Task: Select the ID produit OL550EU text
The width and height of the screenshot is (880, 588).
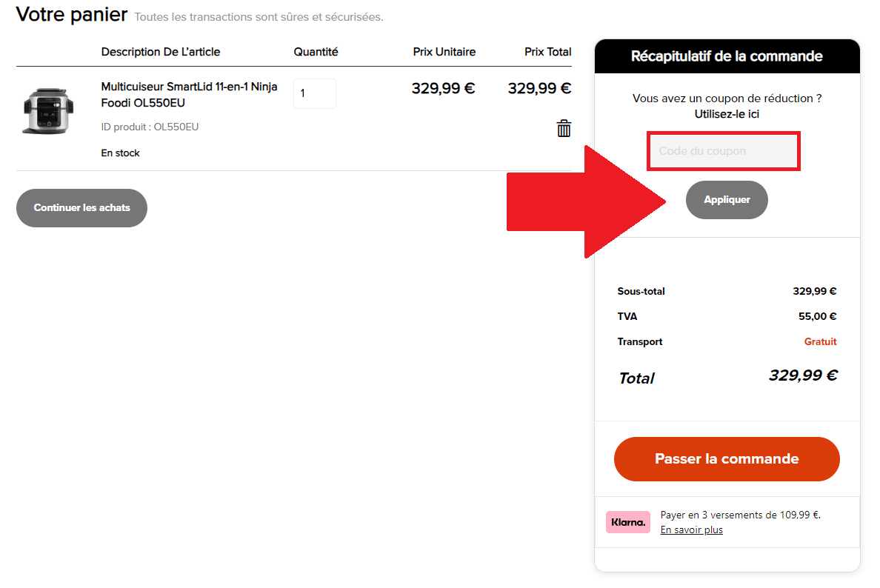Action: coord(150,127)
